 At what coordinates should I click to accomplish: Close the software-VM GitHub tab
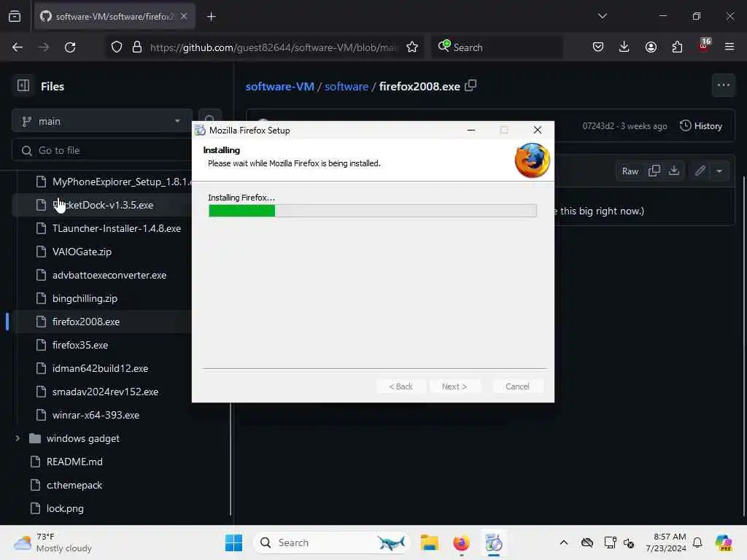[x=184, y=16]
